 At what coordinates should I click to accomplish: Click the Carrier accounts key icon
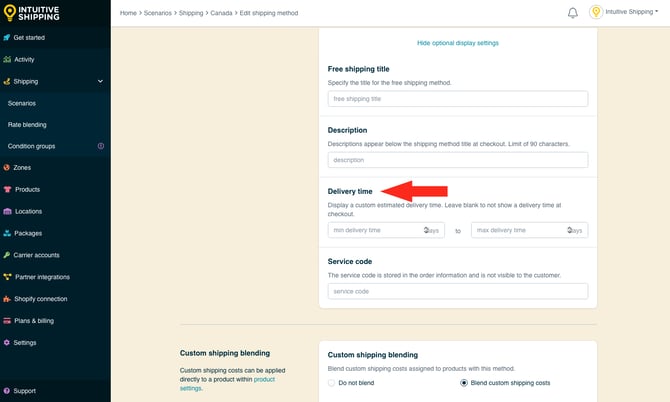(x=6, y=255)
